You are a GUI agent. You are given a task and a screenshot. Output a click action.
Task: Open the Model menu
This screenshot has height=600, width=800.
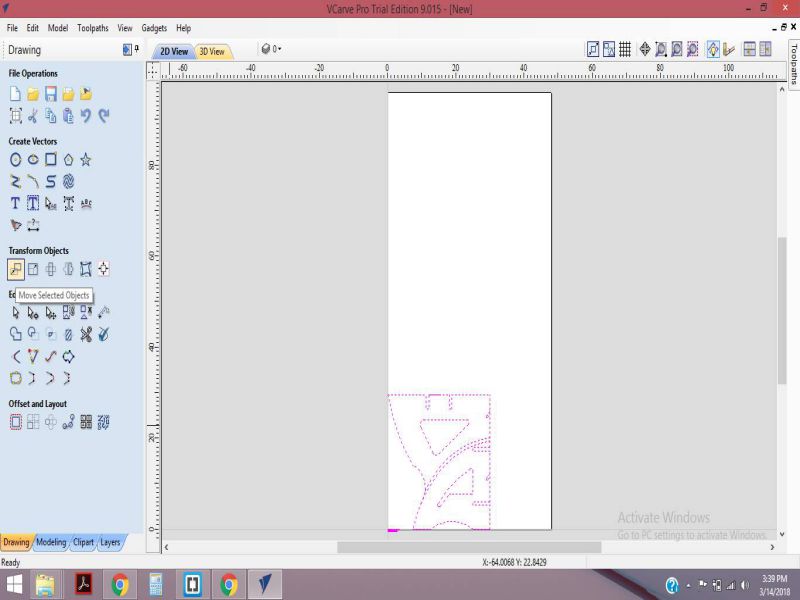[x=58, y=28]
